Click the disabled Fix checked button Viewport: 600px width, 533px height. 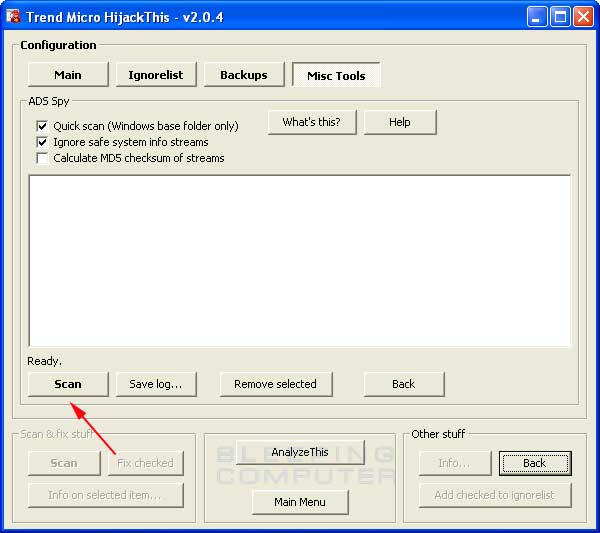coord(145,463)
